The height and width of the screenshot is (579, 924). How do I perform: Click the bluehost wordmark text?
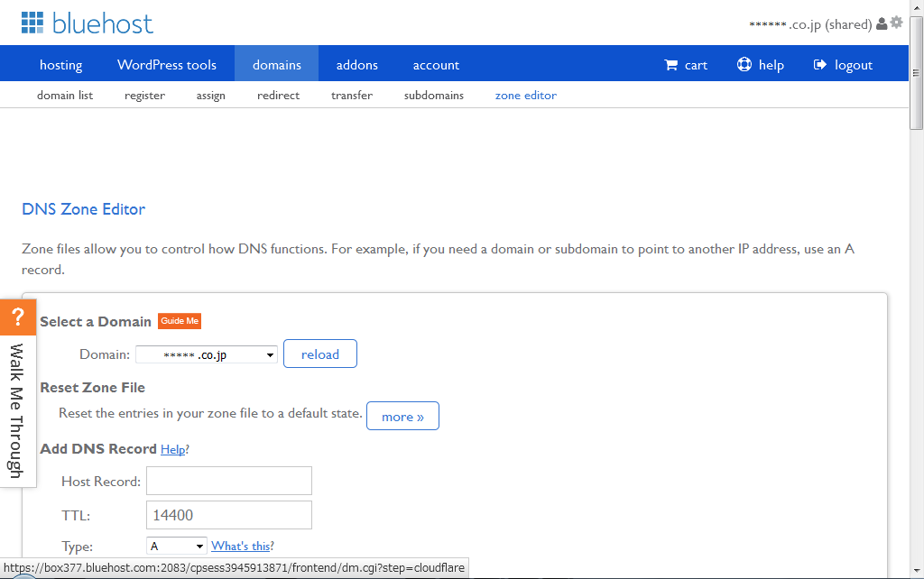pyautogui.click(x=103, y=23)
